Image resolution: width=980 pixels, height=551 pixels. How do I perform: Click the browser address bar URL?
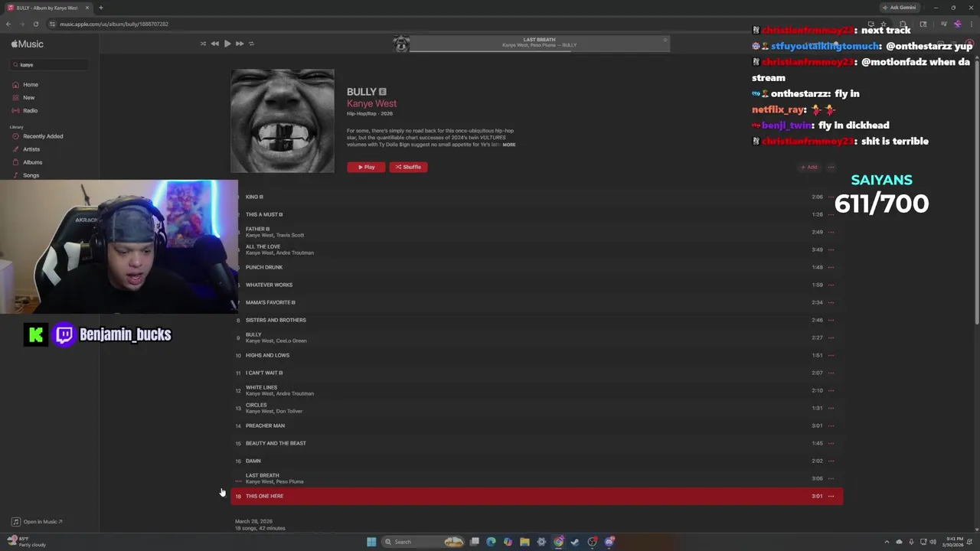(x=114, y=24)
